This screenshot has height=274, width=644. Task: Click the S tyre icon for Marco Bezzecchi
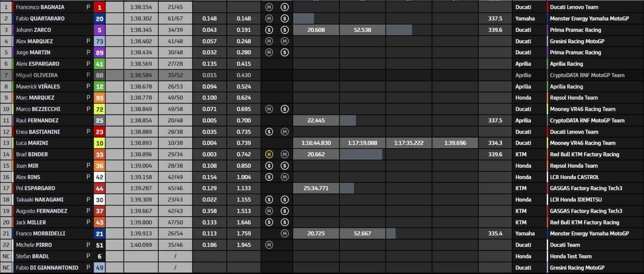285,109
